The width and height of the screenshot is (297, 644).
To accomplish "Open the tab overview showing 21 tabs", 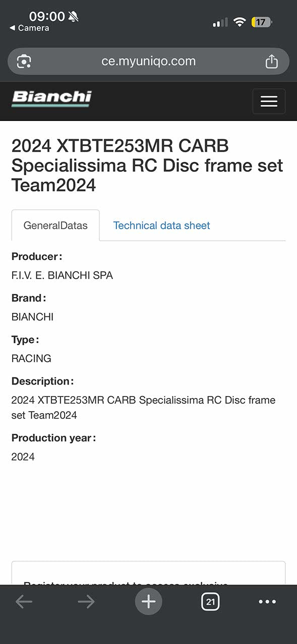I will coord(210,601).
